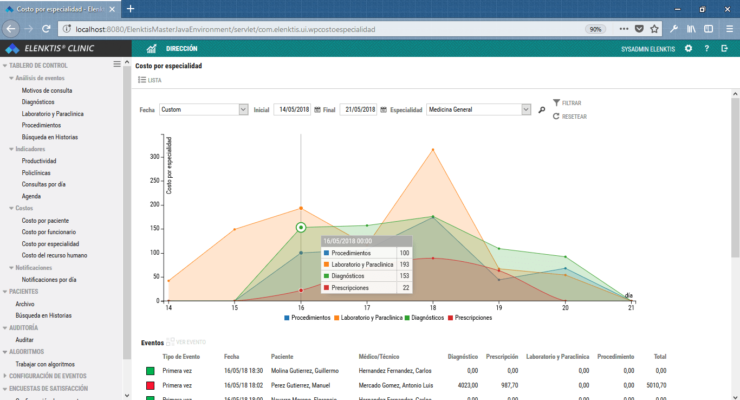Click green status square for Molina Gutierrez
Viewport: 740px width, 400px height.
[x=146, y=370]
